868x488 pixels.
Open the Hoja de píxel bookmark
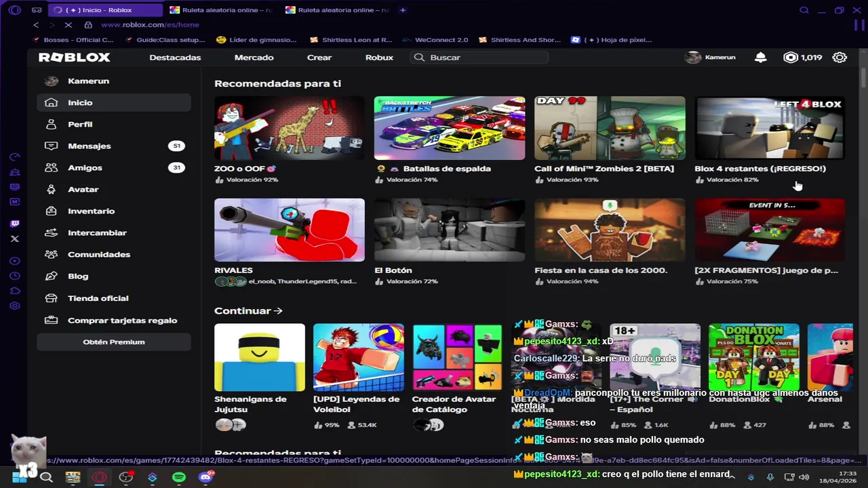(x=612, y=40)
